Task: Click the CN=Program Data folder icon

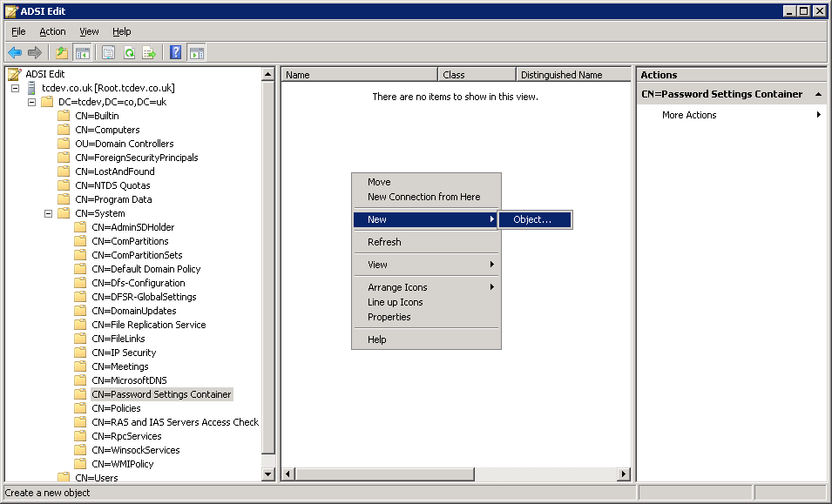Action: click(x=64, y=199)
